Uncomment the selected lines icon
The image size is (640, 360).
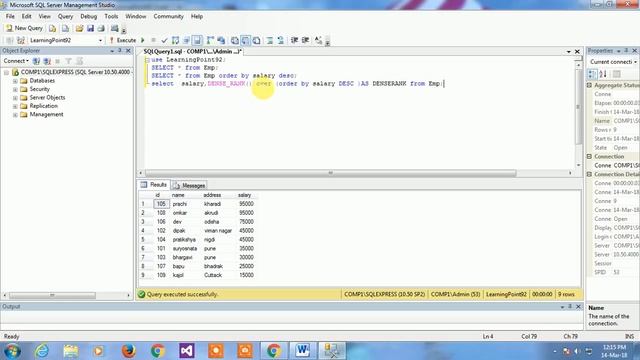[280, 40]
